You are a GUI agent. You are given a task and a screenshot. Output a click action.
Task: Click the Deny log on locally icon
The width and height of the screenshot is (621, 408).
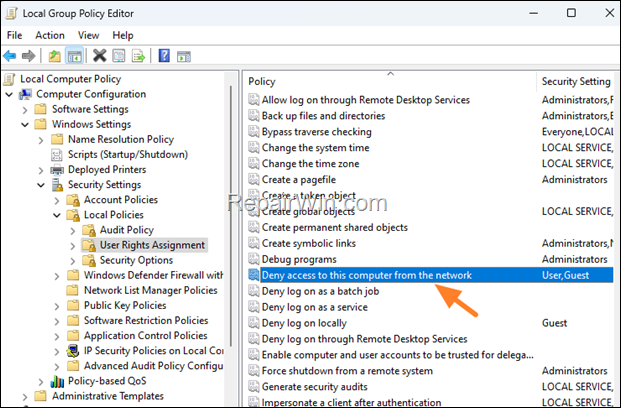pyautogui.click(x=253, y=323)
